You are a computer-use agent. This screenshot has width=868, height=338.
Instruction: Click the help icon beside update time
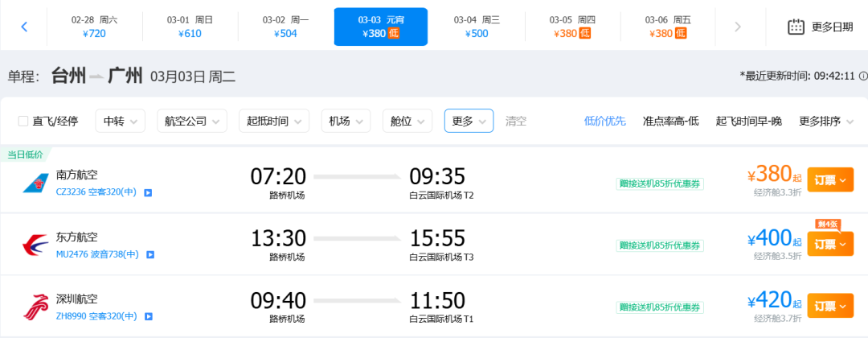point(862,76)
